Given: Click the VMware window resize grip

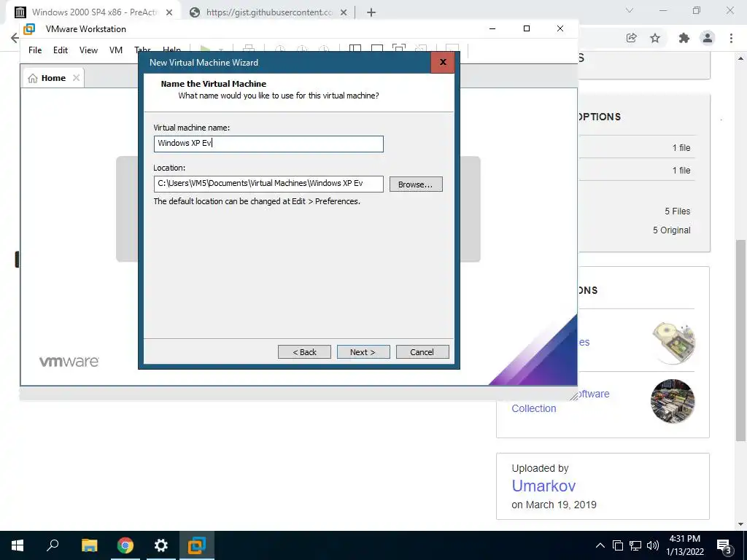Looking at the screenshot, I should 573,396.
